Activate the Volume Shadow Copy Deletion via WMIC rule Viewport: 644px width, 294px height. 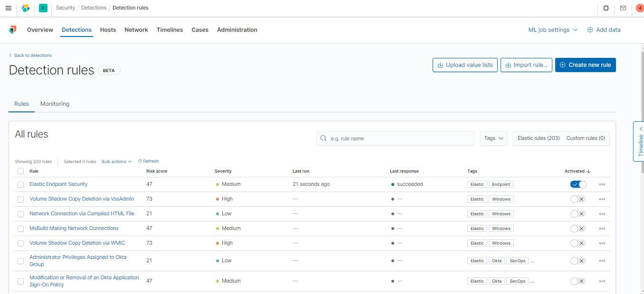[x=578, y=243]
